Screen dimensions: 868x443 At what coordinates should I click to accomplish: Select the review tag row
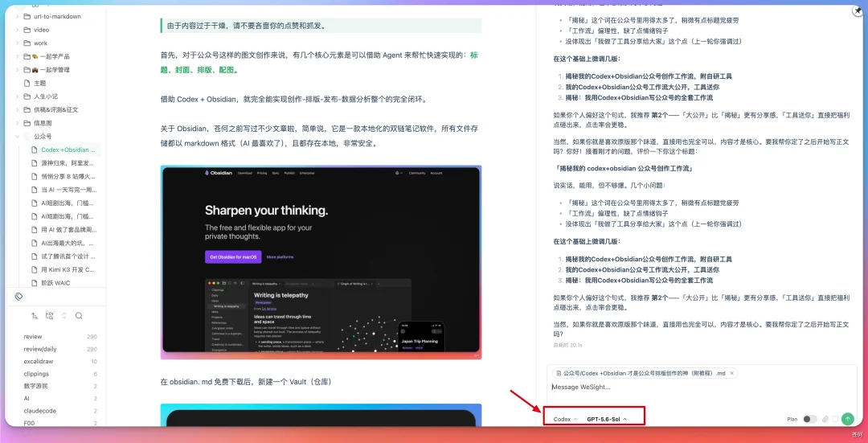(59, 337)
